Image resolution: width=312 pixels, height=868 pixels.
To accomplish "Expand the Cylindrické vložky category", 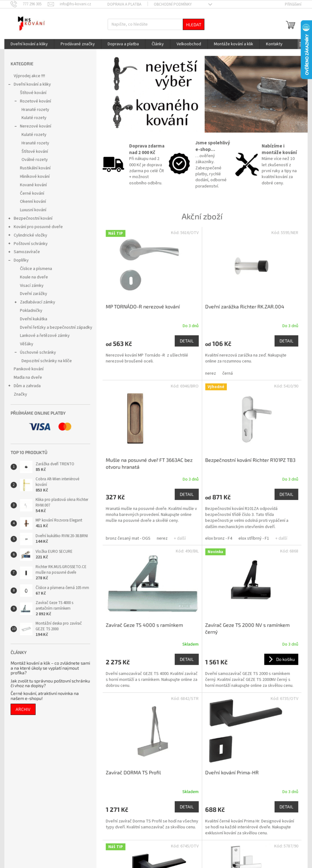I will (x=9, y=235).
